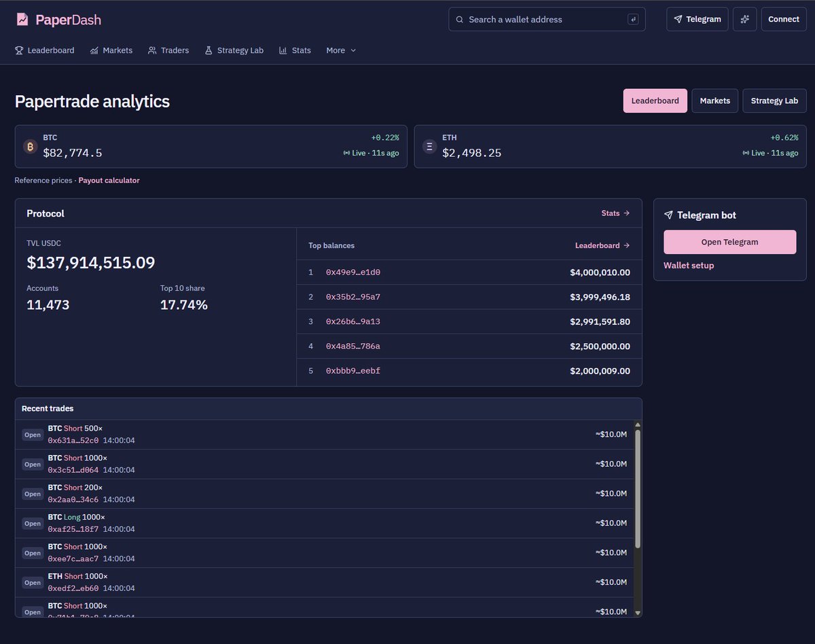Screen dimensions: 815x644
Task: Click the Open badge on BTC Long 1000× trade
Action: pyautogui.click(x=33, y=524)
